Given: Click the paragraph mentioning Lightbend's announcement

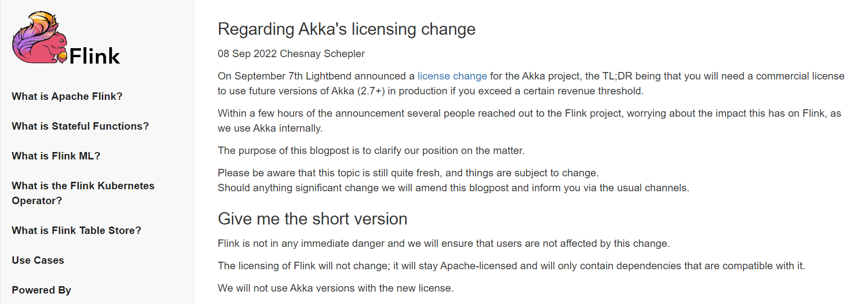Looking at the screenshot, I should point(531,83).
